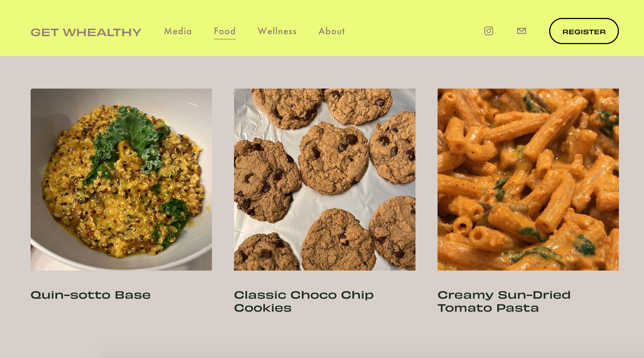
Task: Open the About page link
Action: pyautogui.click(x=332, y=31)
